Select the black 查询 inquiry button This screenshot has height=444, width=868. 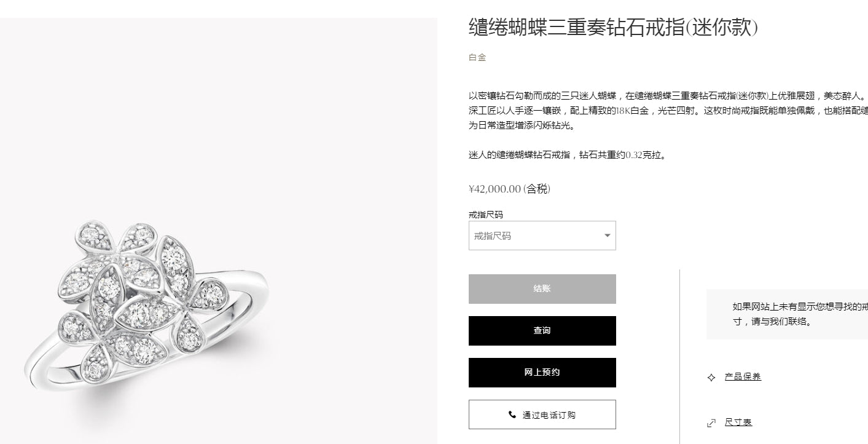point(542,331)
